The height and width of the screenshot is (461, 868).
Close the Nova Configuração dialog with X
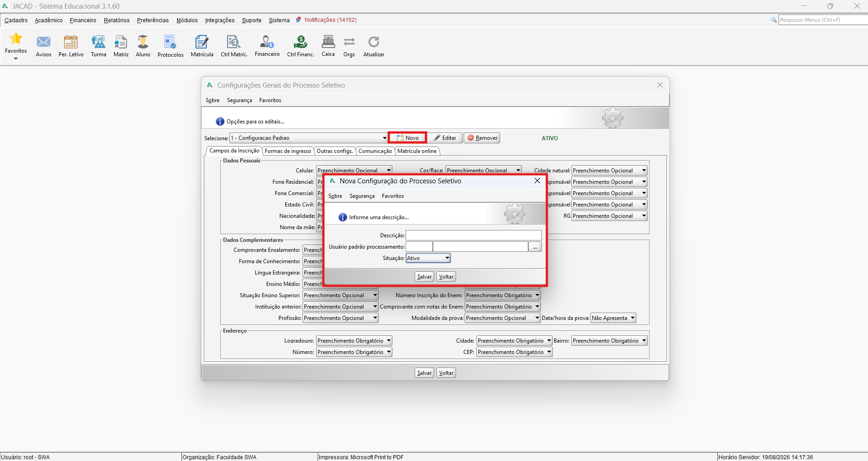537,181
